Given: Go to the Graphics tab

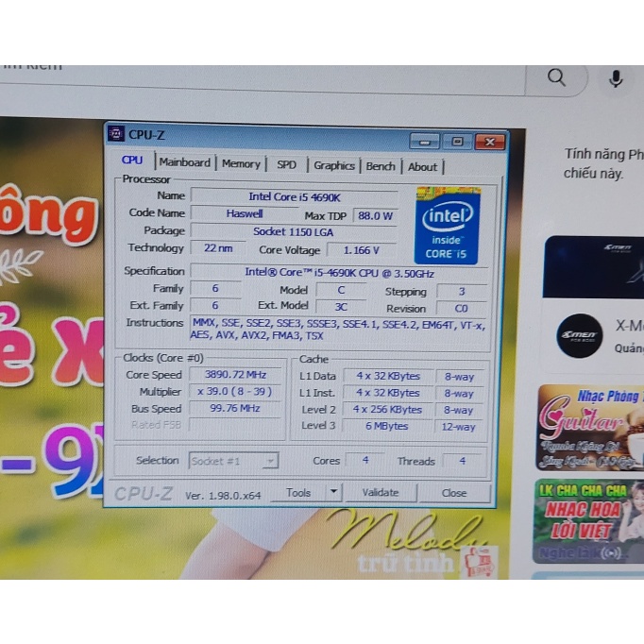Looking at the screenshot, I should coord(334,165).
